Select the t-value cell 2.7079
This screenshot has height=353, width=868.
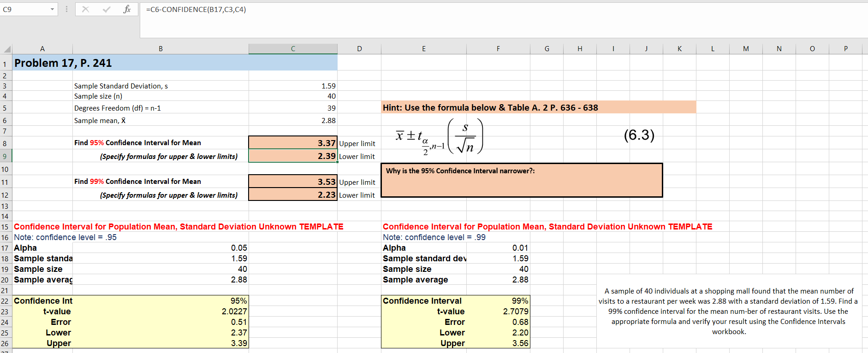[x=498, y=312]
